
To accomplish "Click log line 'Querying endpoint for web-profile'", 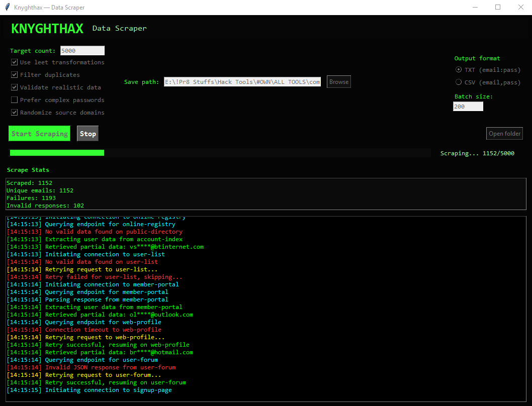I will click(84, 322).
